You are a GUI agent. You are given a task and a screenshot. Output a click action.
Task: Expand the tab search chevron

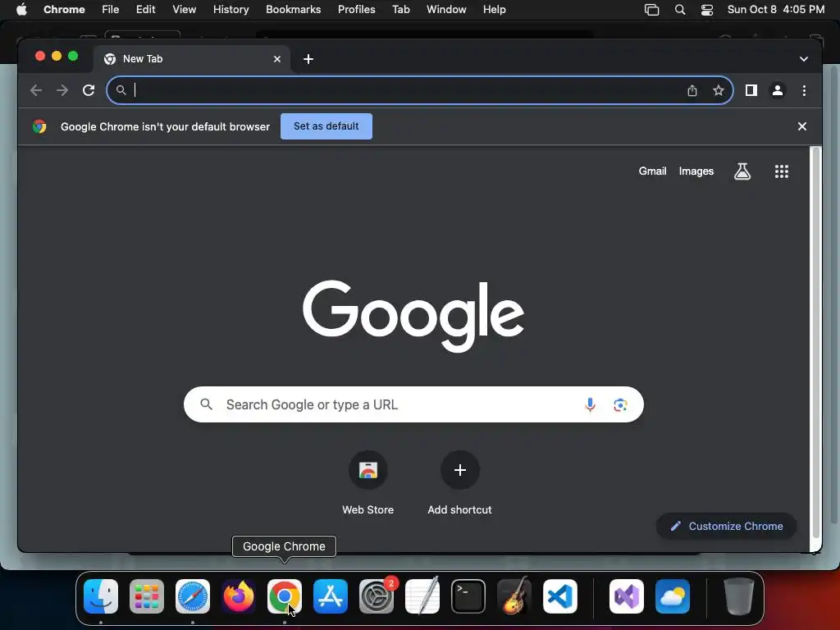(x=804, y=59)
